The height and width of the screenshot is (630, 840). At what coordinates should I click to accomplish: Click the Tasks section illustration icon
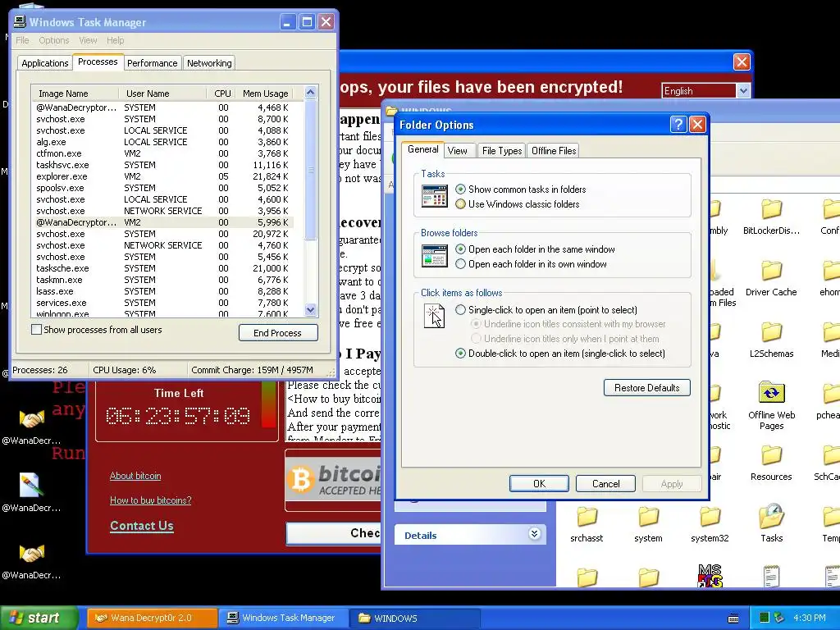point(435,196)
